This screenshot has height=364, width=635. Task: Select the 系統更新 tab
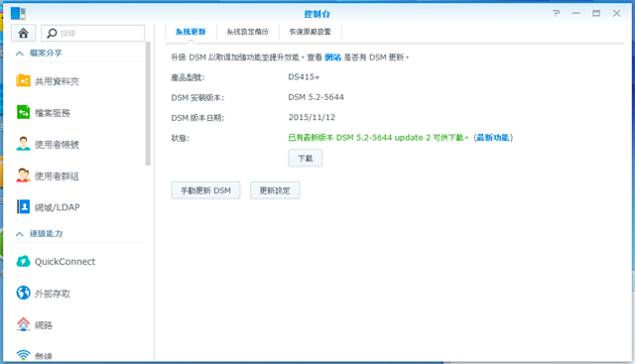tap(190, 32)
